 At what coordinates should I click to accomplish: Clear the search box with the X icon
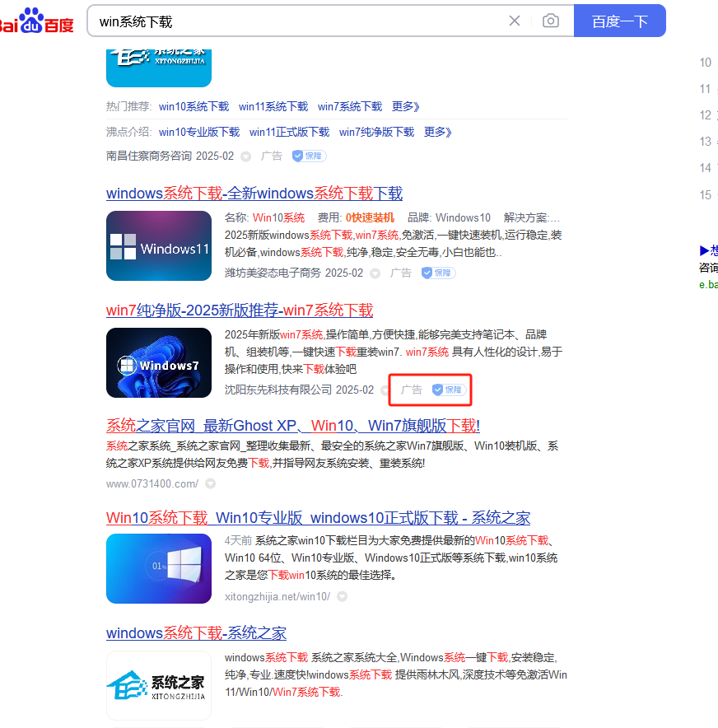515,21
